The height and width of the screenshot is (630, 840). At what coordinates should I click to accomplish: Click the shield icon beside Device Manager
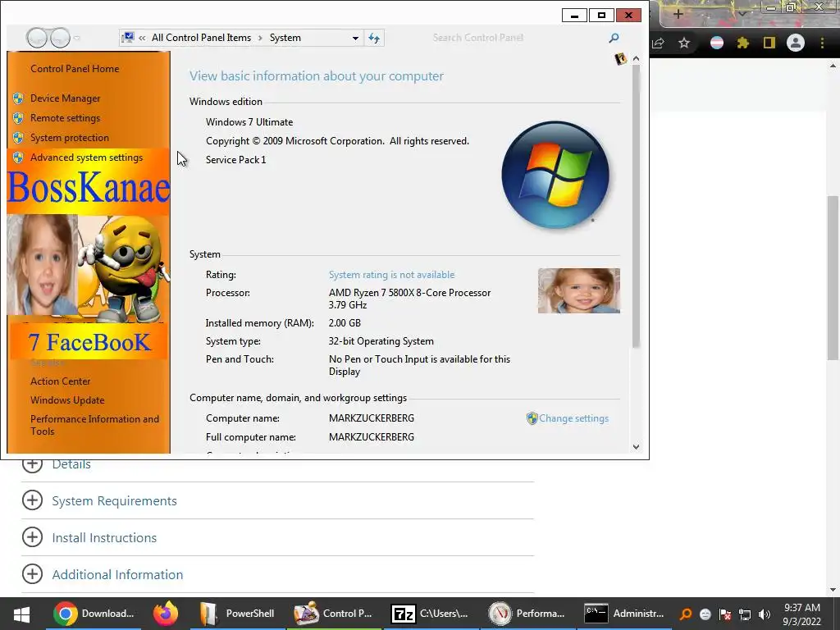(x=18, y=98)
